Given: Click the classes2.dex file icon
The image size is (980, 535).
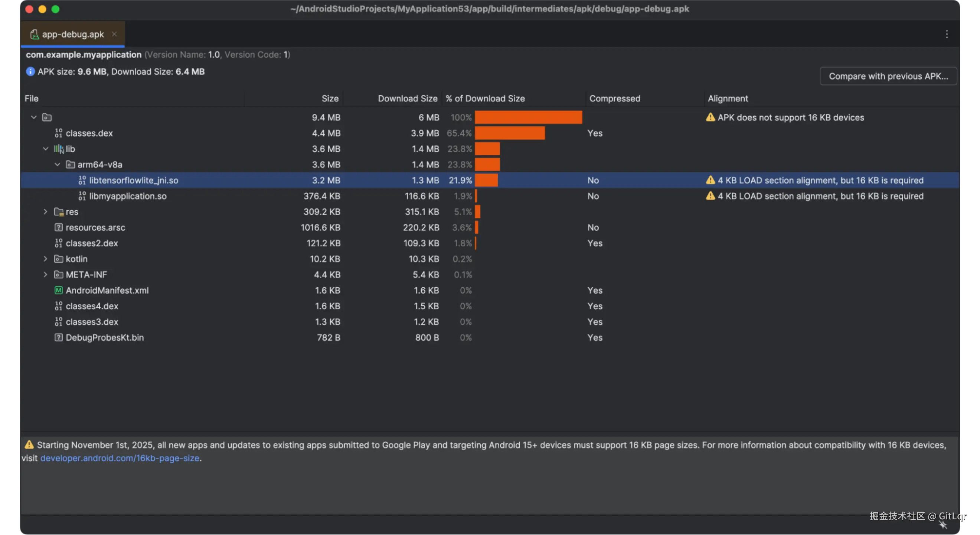Looking at the screenshot, I should click(x=58, y=243).
